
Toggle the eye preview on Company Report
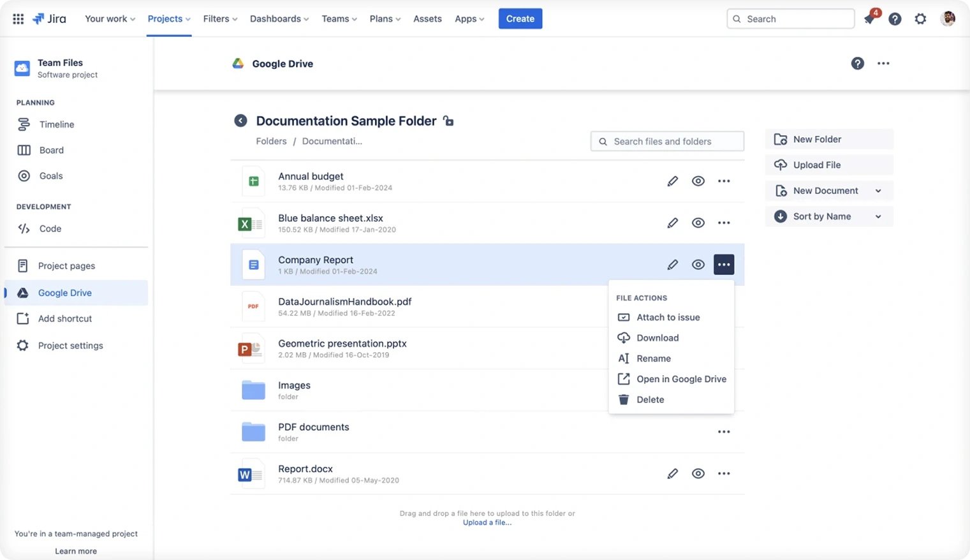[x=698, y=264]
